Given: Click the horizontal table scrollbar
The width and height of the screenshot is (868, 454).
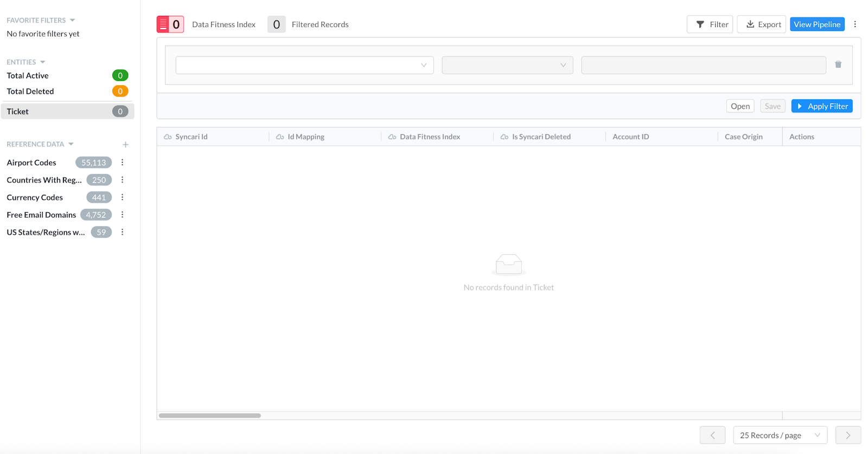Looking at the screenshot, I should click(x=209, y=415).
